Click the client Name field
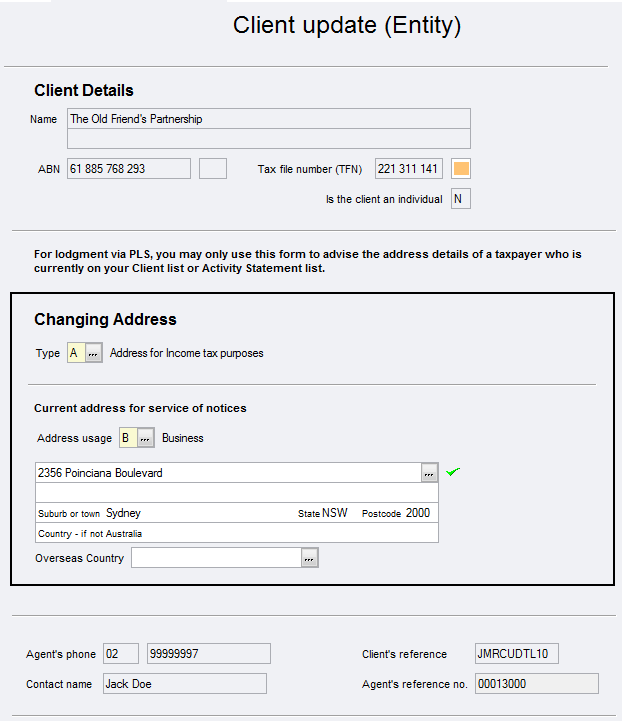The height and width of the screenshot is (721, 622). [x=268, y=119]
